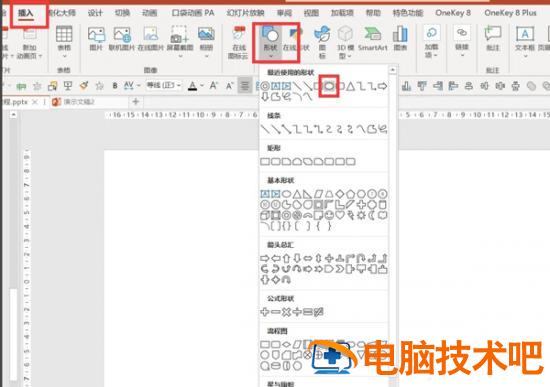Choose the right arrow in recent shapes
Viewport: 550px width, 387px height.
click(383, 86)
